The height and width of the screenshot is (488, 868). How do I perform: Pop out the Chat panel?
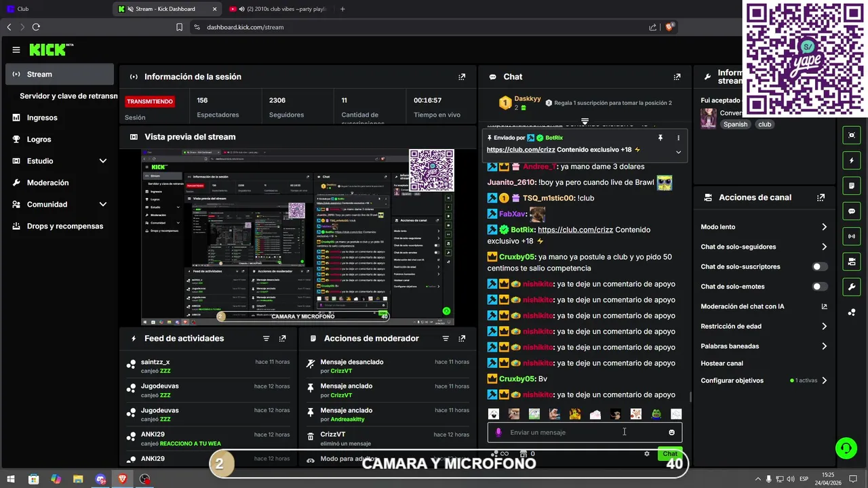tap(677, 77)
